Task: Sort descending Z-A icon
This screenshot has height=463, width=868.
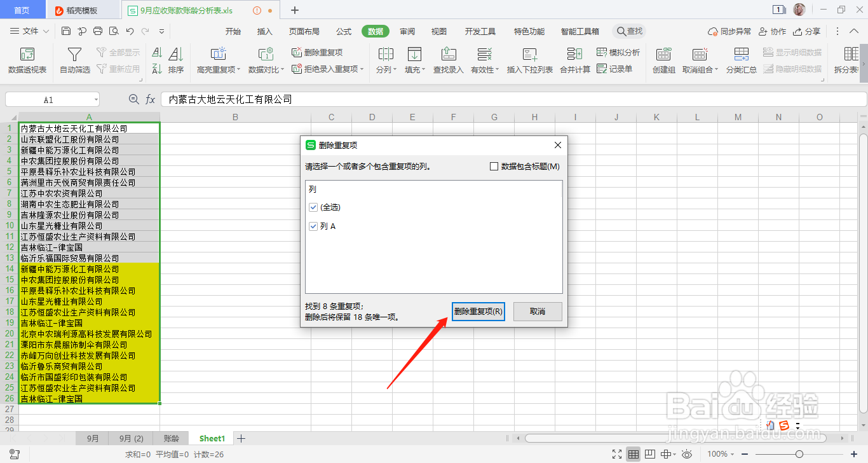Action: (157, 69)
